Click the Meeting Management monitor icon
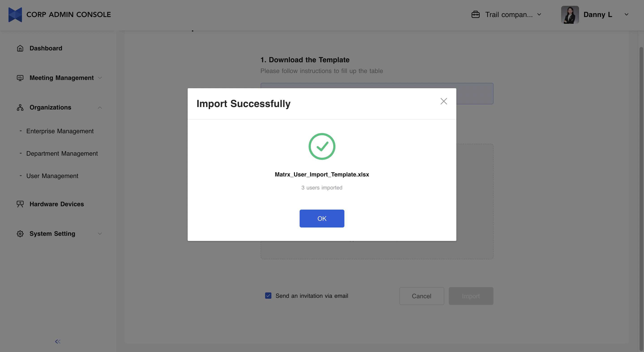 pyautogui.click(x=20, y=78)
